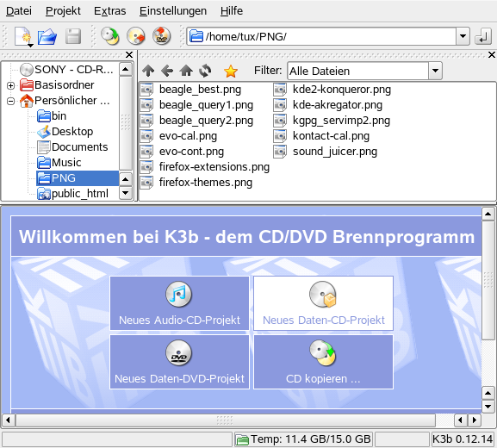Image resolution: width=497 pixels, height=448 pixels.
Task: Go to home folder icon
Action: (x=186, y=71)
